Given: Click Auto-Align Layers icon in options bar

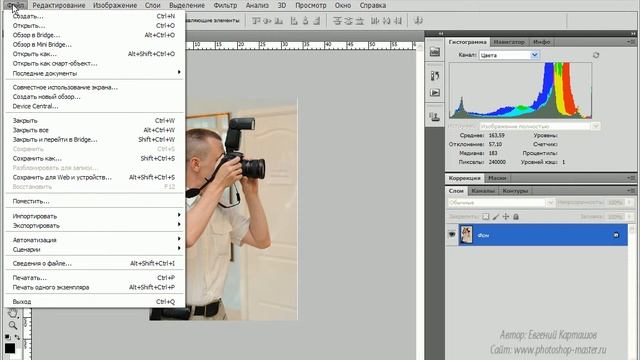Looking at the screenshot, I should 418,20.
